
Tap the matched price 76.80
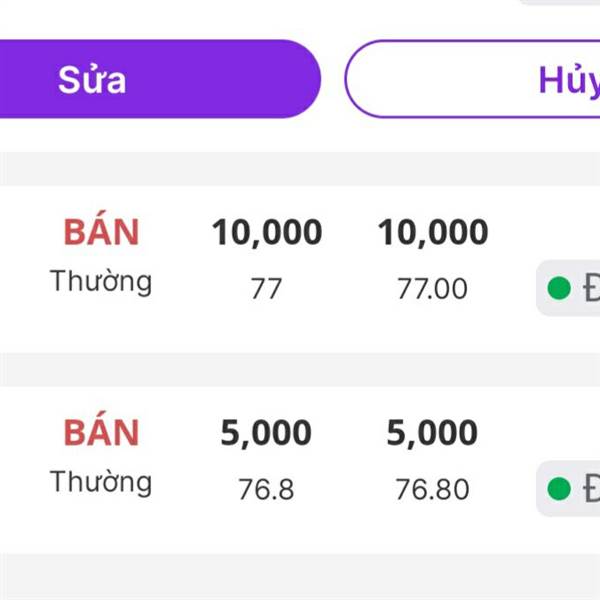coord(432,490)
